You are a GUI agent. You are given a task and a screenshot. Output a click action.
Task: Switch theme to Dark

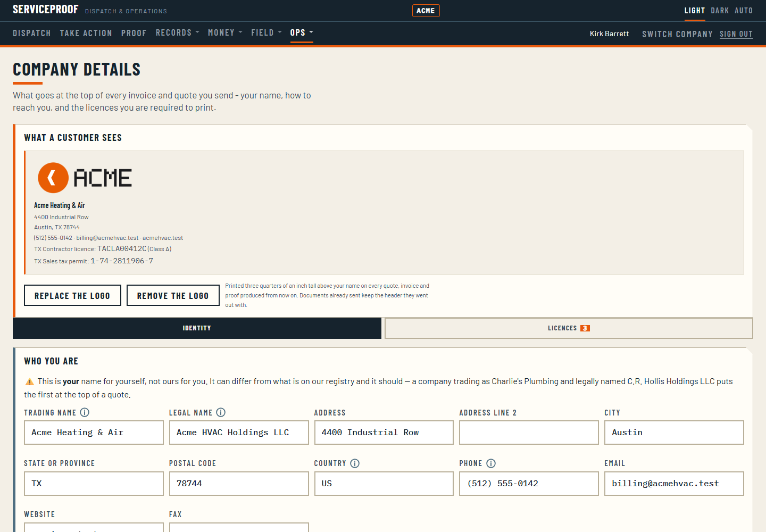point(720,11)
